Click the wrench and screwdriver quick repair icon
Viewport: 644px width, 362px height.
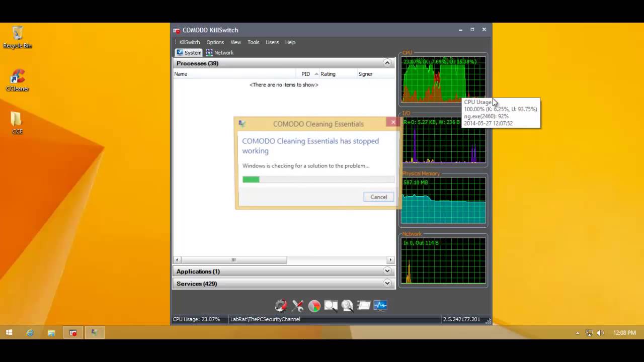(x=298, y=305)
